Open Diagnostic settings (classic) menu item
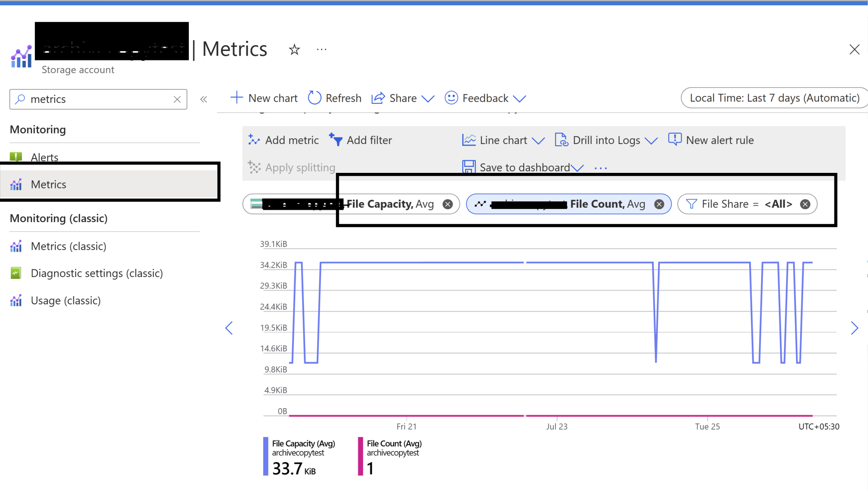 coord(96,273)
